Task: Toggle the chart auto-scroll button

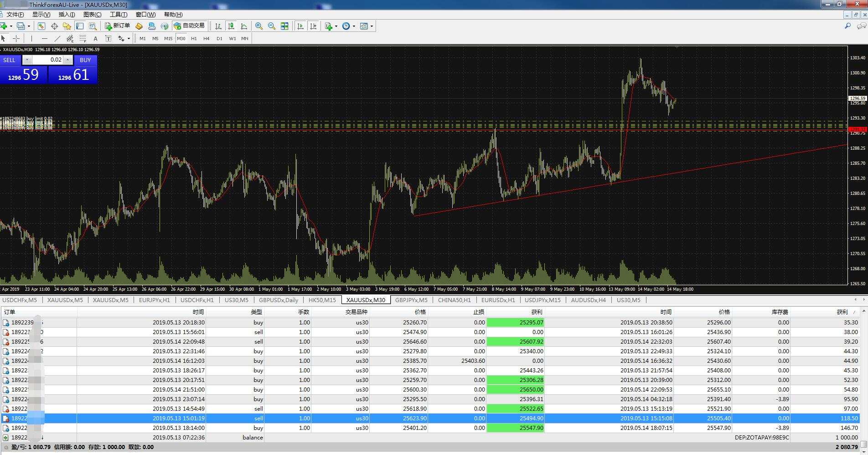Action: (x=300, y=26)
